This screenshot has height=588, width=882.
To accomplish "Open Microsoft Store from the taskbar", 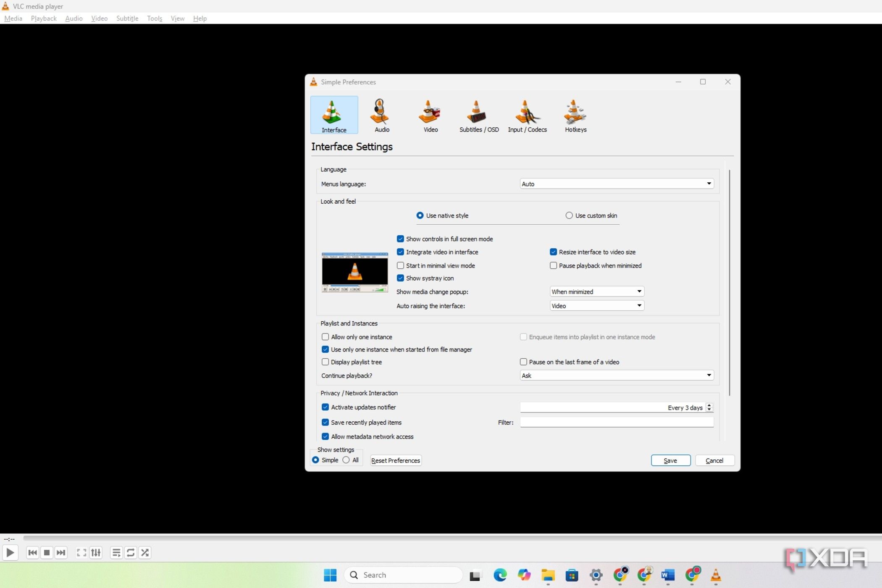I will pyautogui.click(x=572, y=575).
